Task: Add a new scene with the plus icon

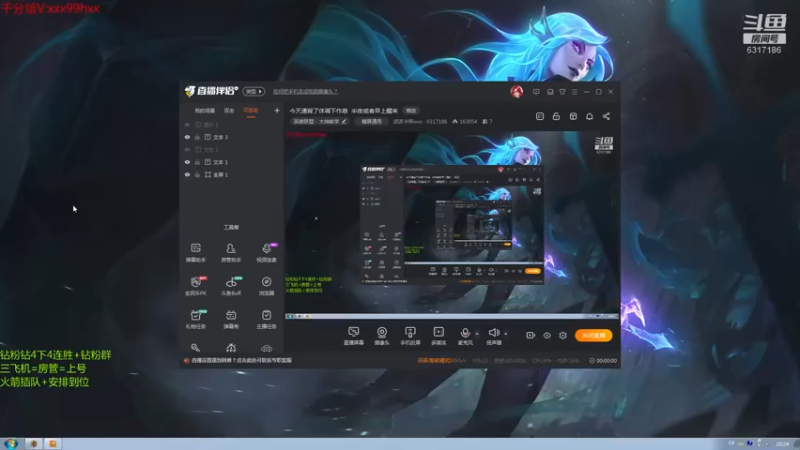Action: pos(277,110)
